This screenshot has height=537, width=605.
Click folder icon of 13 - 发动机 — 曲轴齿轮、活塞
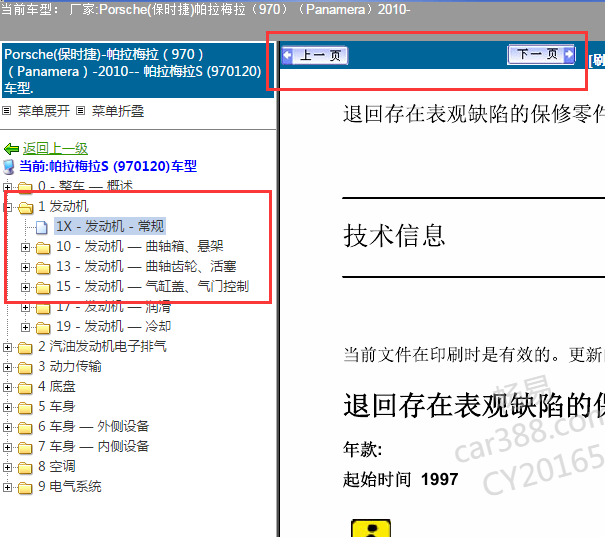pyautogui.click(x=43, y=268)
